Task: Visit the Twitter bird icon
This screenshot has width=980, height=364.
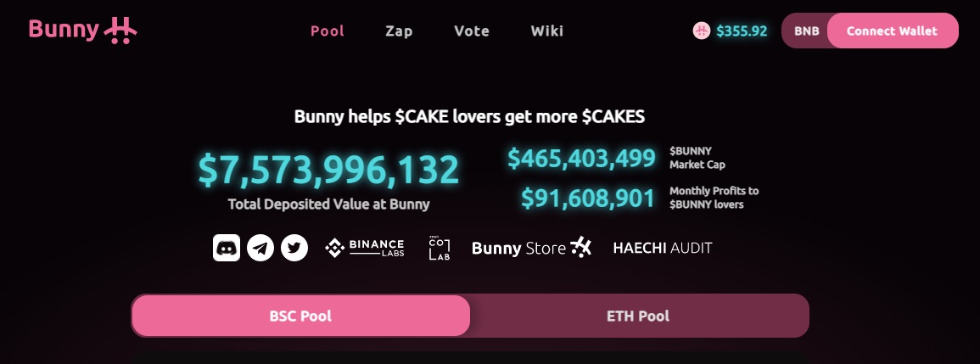Action: click(294, 249)
